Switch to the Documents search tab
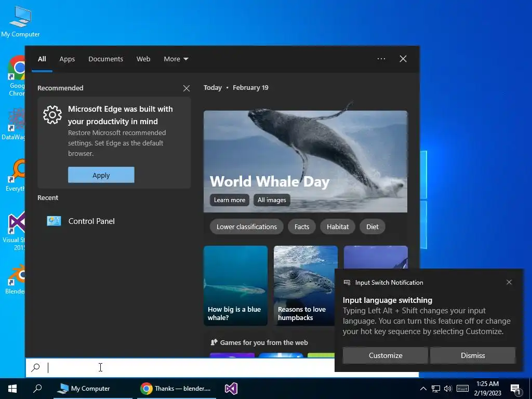 105,59
